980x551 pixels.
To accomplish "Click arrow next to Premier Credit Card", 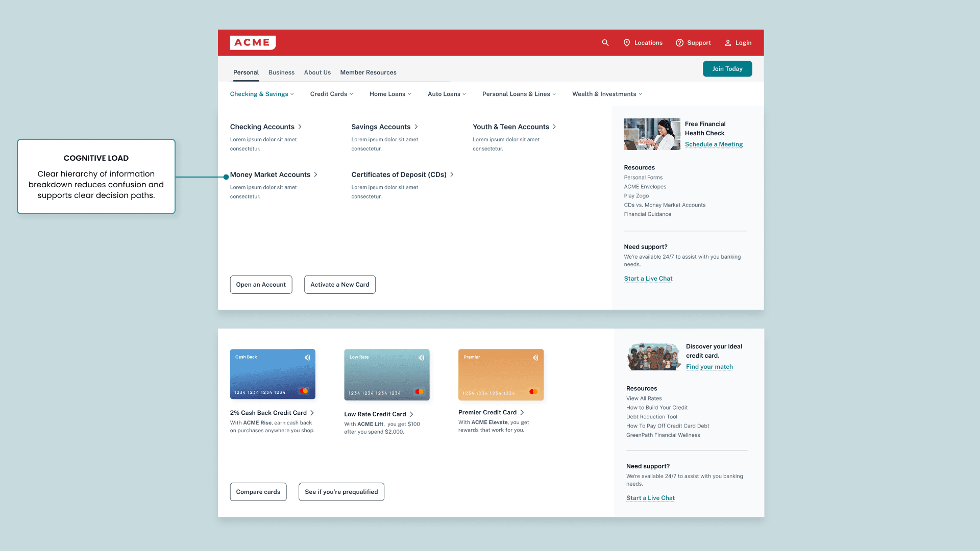I will (522, 412).
